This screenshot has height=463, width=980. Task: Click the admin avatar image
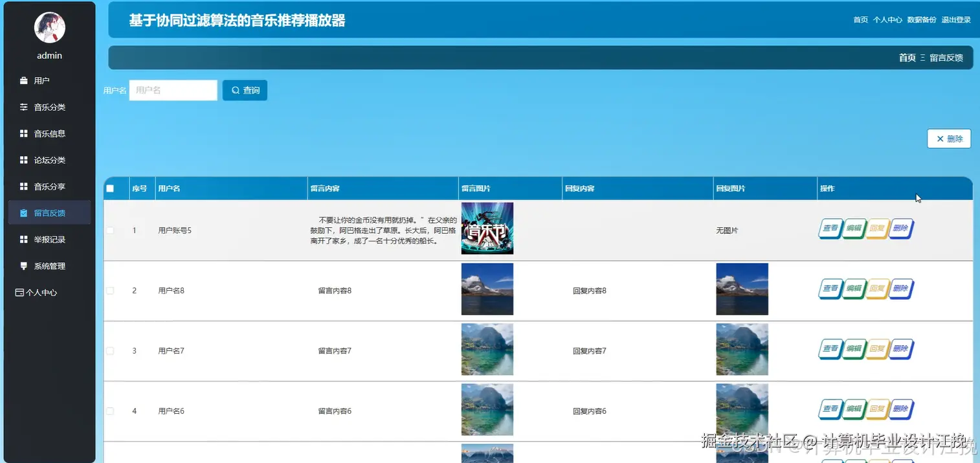point(49,27)
